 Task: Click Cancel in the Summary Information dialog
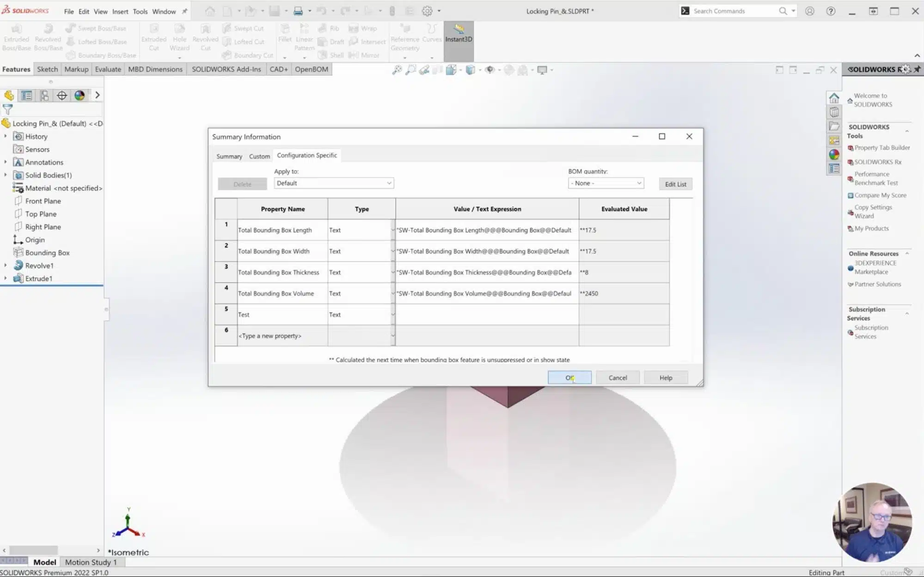point(618,377)
